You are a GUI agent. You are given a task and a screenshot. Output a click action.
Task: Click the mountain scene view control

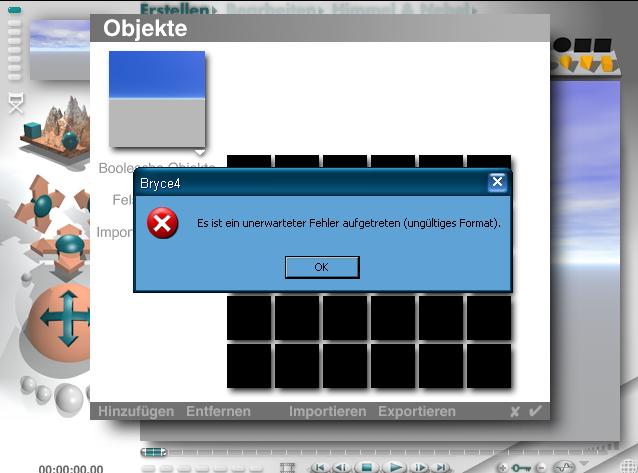[55, 129]
